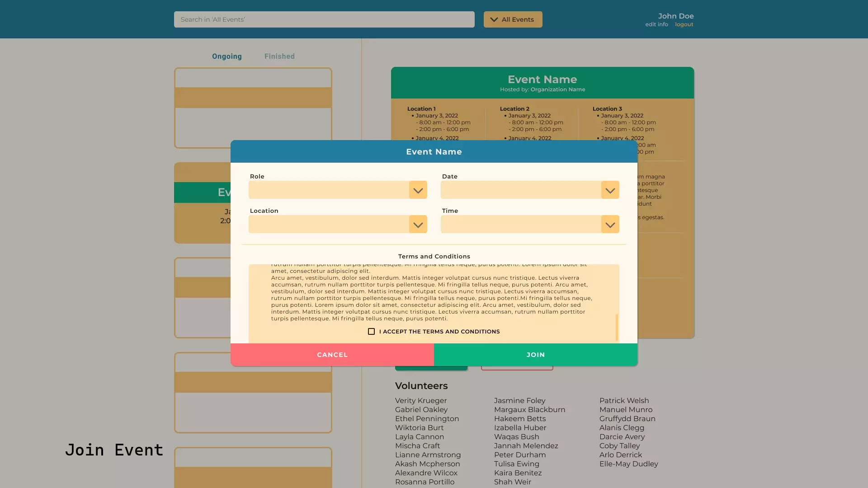Click the logout link

[x=684, y=24]
